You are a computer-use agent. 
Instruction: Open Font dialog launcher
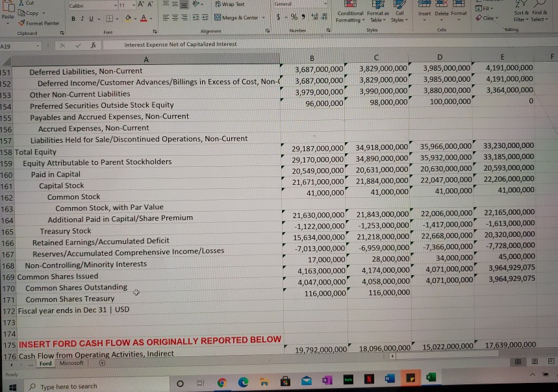pos(155,32)
